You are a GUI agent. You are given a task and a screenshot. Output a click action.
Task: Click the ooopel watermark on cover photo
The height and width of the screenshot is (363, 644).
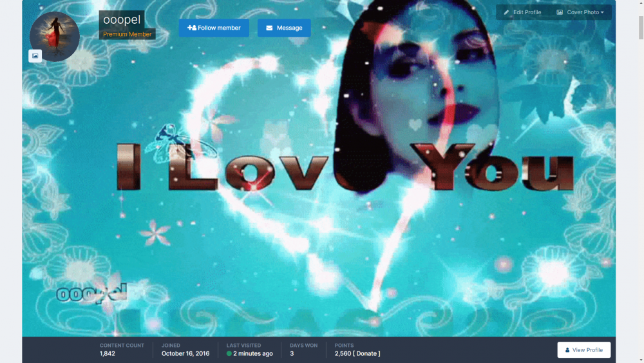point(90,294)
